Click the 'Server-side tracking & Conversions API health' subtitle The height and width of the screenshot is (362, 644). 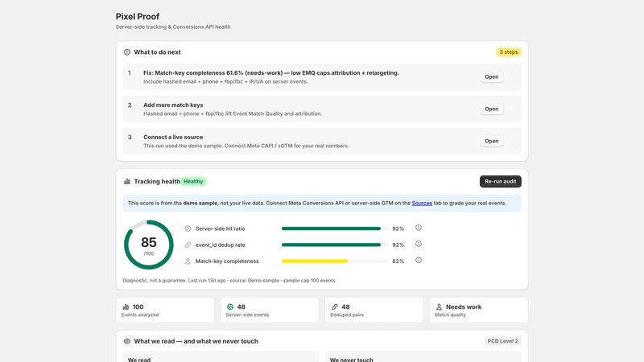(173, 27)
